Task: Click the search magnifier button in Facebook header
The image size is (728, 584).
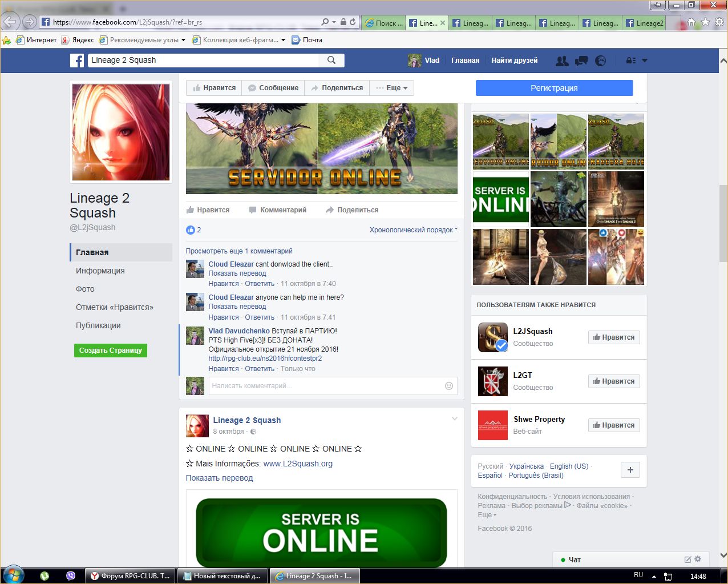Action: [331, 60]
